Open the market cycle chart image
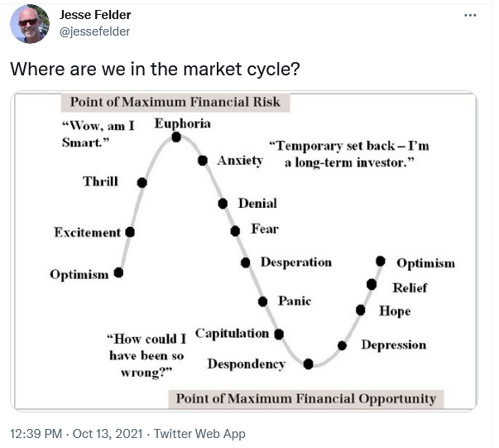The width and height of the screenshot is (499, 448). (244, 251)
